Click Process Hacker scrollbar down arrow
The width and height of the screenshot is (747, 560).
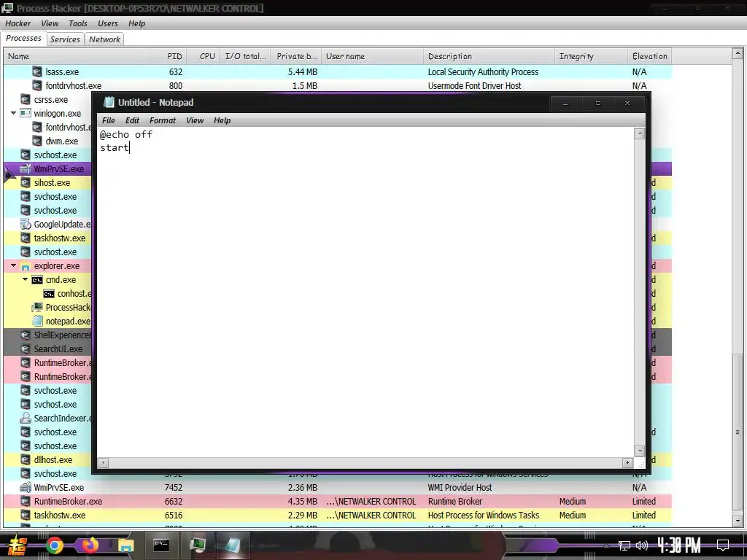[738, 521]
